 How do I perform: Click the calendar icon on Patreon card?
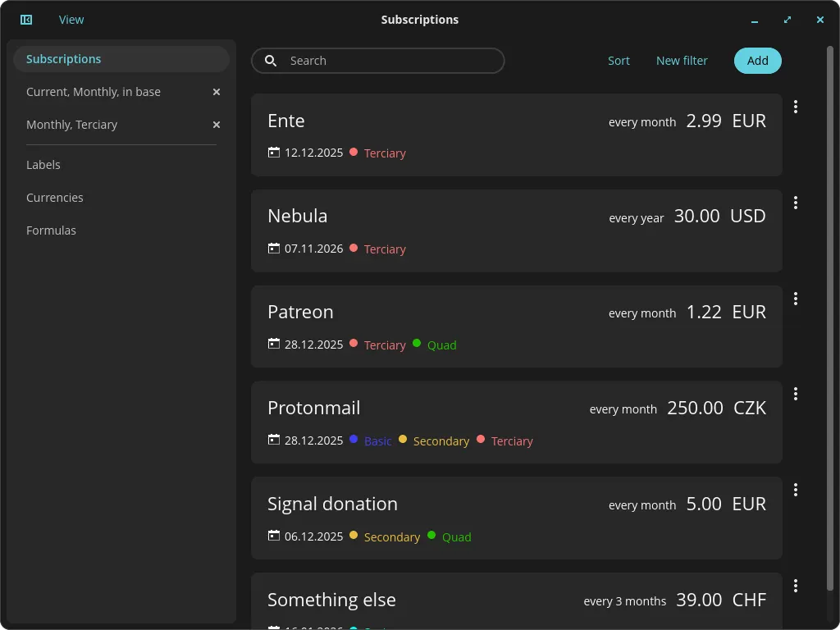point(274,344)
